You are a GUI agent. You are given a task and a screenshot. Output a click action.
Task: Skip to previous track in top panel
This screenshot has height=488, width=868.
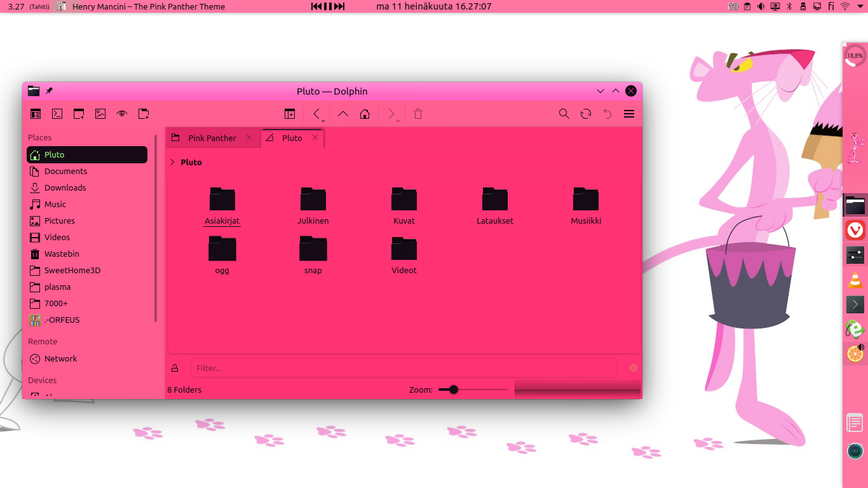point(316,6)
